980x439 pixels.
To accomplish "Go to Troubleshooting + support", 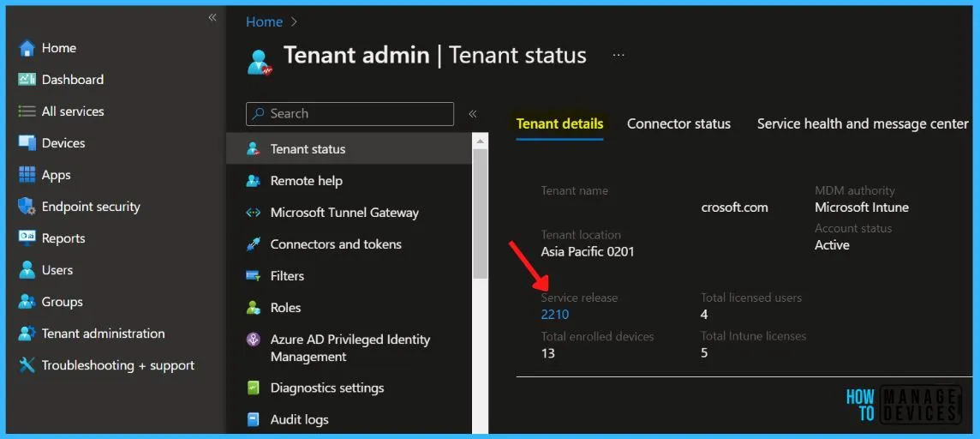I will point(118,365).
